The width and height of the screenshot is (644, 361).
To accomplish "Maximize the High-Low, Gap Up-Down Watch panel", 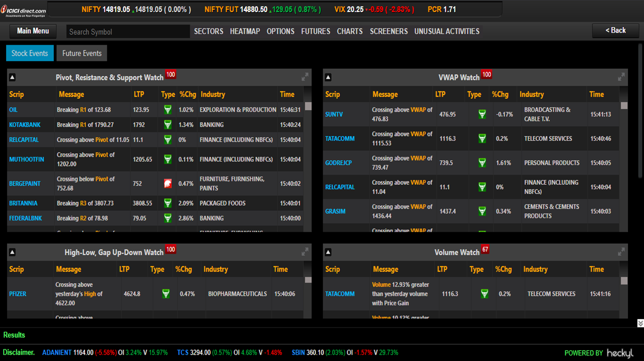I will point(305,252).
